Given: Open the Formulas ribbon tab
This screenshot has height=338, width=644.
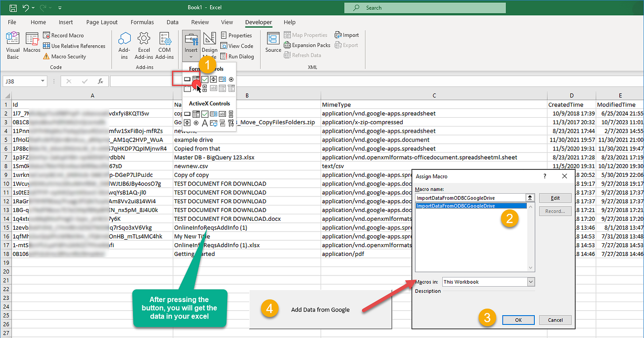Looking at the screenshot, I should pyautogui.click(x=142, y=22).
